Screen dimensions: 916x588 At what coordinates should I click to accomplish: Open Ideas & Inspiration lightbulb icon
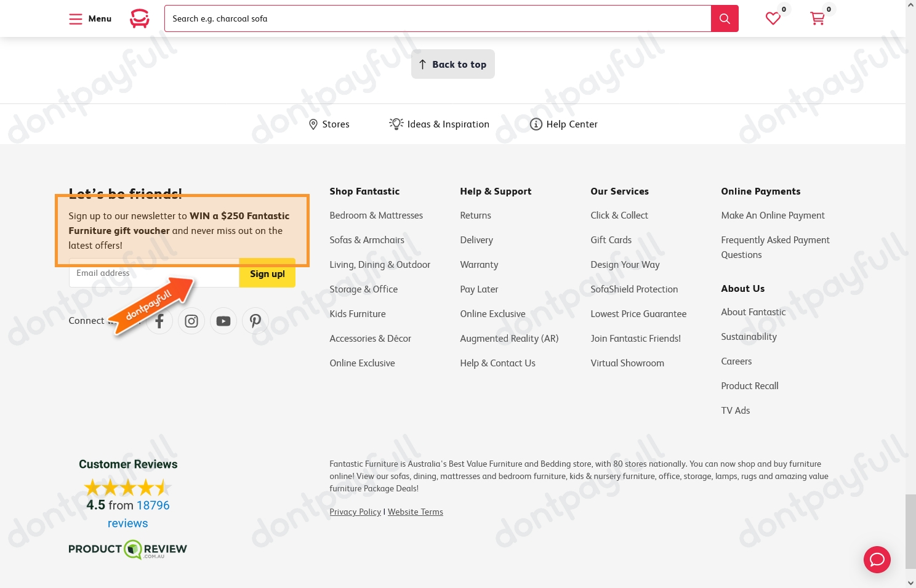(396, 124)
